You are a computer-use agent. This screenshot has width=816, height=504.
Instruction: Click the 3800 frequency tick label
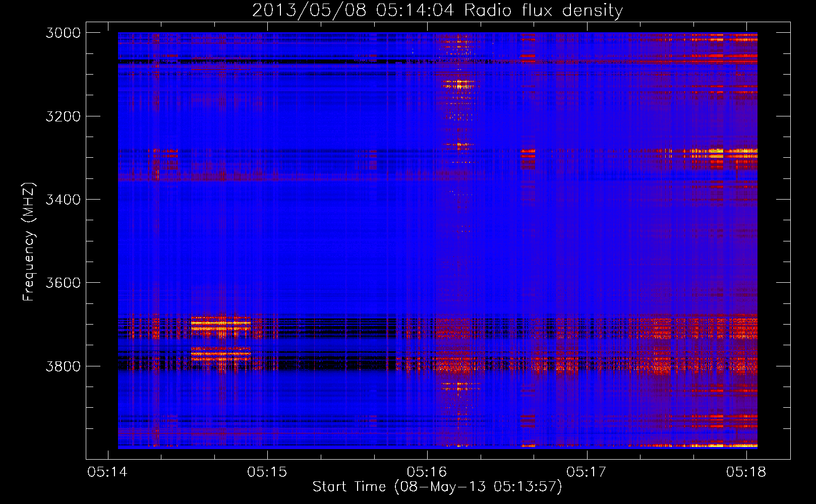[x=63, y=366]
